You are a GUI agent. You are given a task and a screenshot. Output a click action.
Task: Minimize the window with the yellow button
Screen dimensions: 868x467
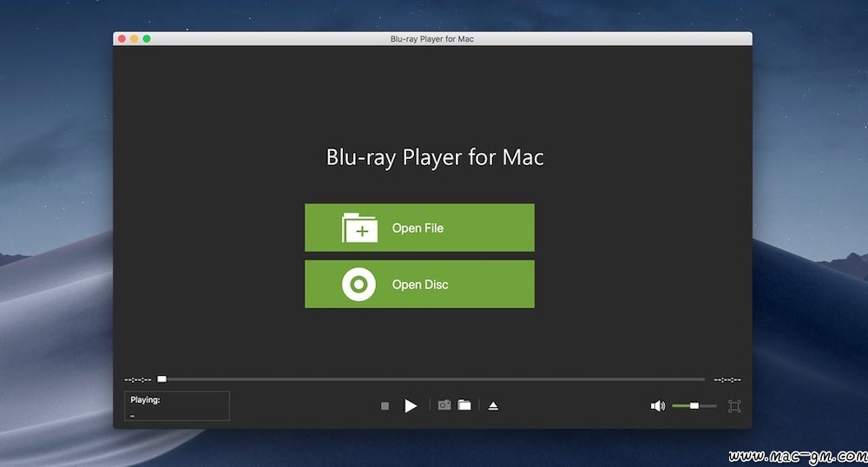(x=134, y=39)
